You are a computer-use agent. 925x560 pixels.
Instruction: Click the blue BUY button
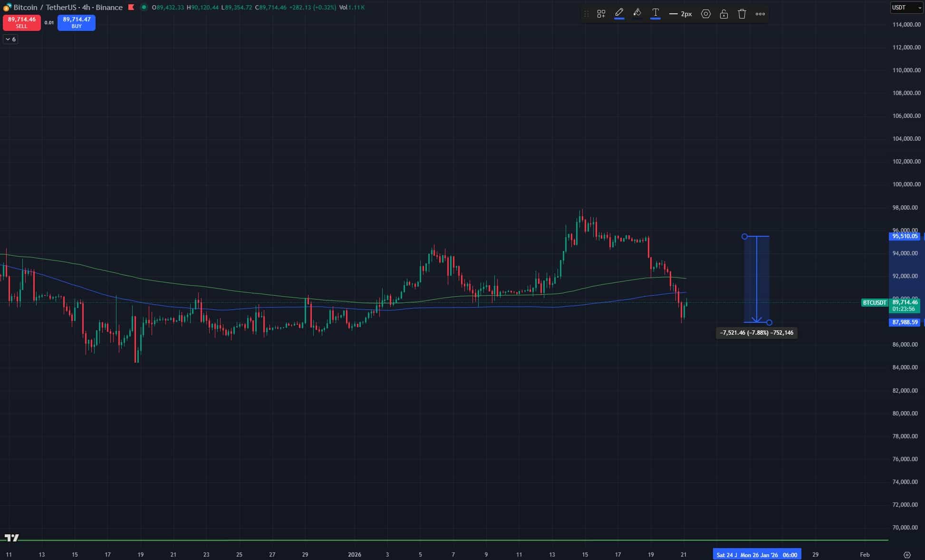click(77, 22)
